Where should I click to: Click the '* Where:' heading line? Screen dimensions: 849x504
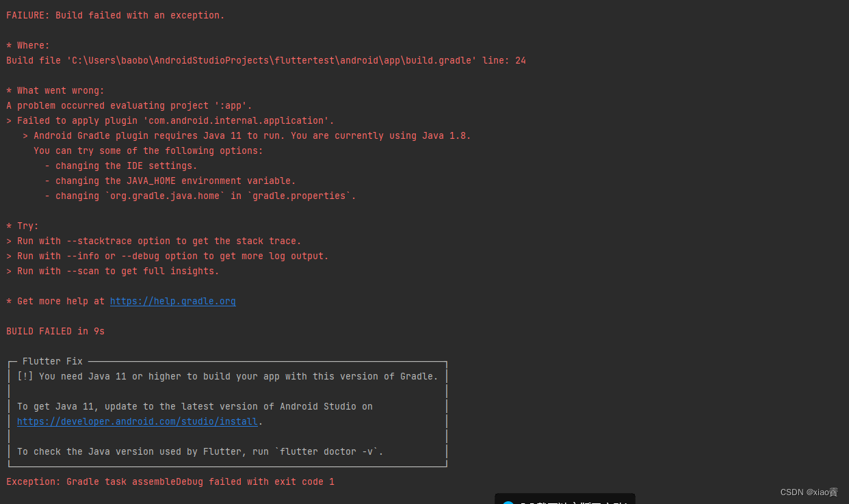28,45
